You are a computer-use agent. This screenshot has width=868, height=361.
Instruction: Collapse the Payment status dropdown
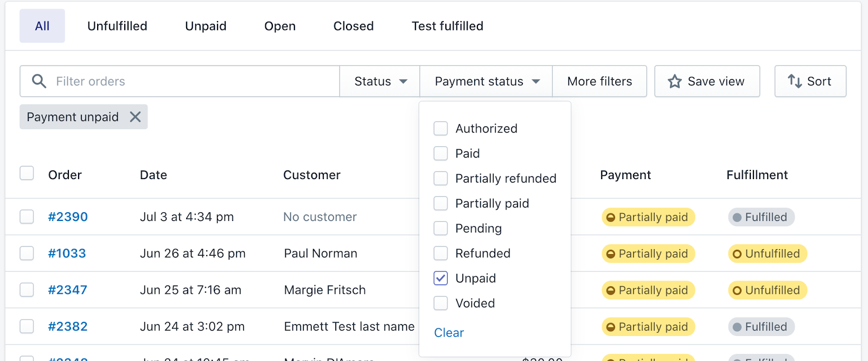[x=487, y=81]
